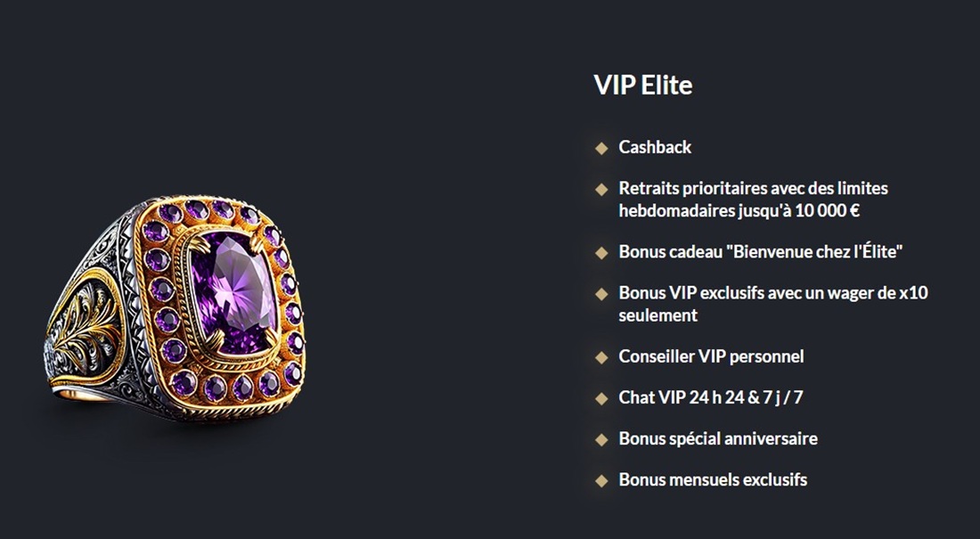The height and width of the screenshot is (539, 980).
Task: Click the diamond bullet next to Chat VIP
Action: coord(601,398)
